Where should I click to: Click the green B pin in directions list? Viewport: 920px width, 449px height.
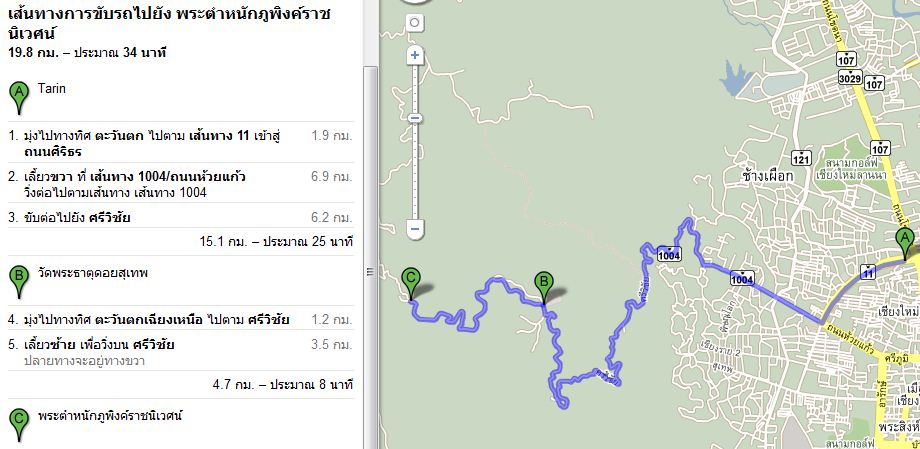pyautogui.click(x=19, y=281)
